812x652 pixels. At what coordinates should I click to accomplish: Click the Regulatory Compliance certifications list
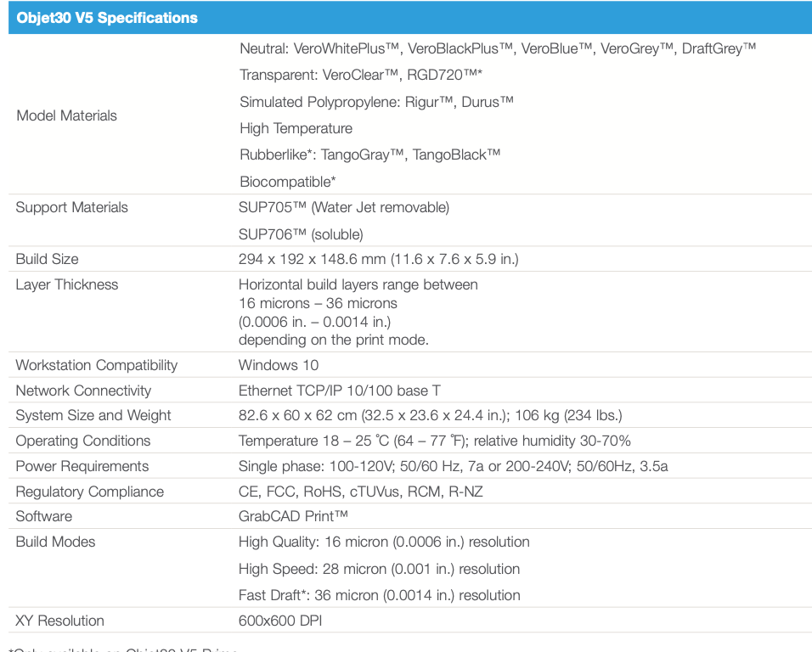[x=360, y=492]
